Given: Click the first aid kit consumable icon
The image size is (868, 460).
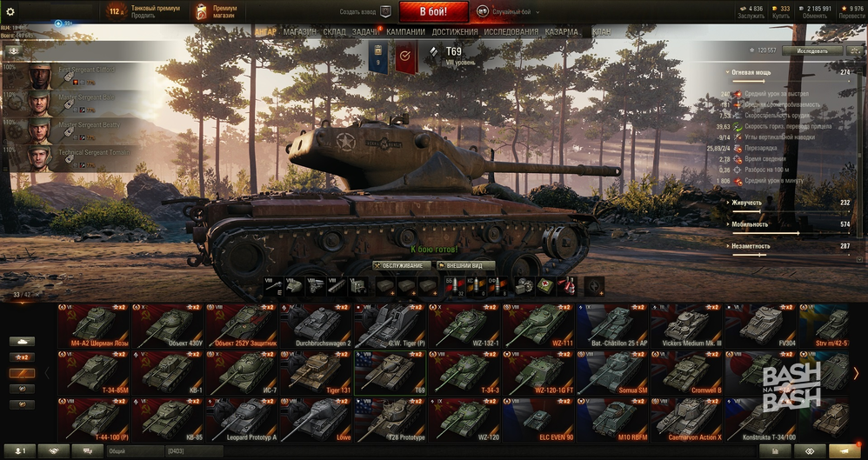Looking at the screenshot, I should click(x=544, y=286).
